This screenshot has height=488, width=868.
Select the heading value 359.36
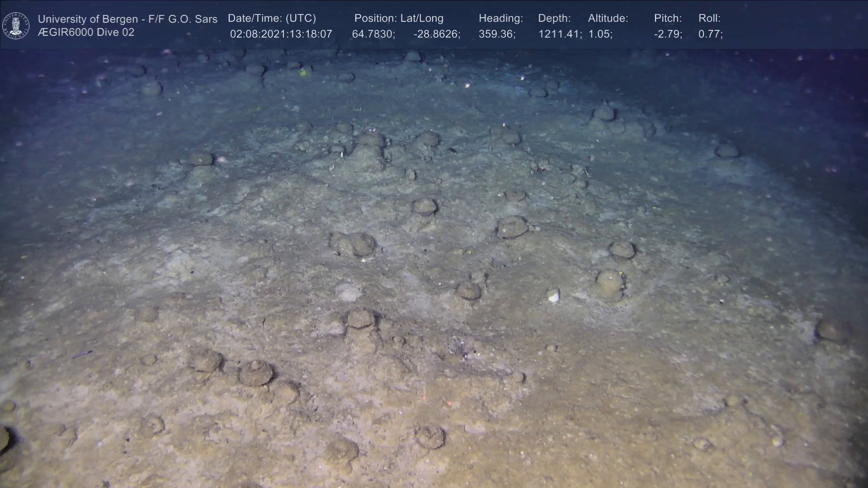coord(497,34)
